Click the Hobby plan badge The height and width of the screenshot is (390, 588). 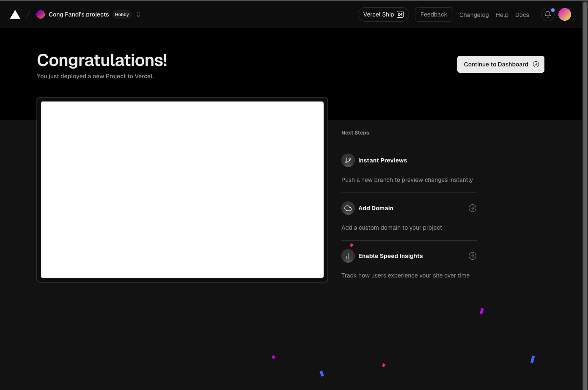(x=122, y=14)
